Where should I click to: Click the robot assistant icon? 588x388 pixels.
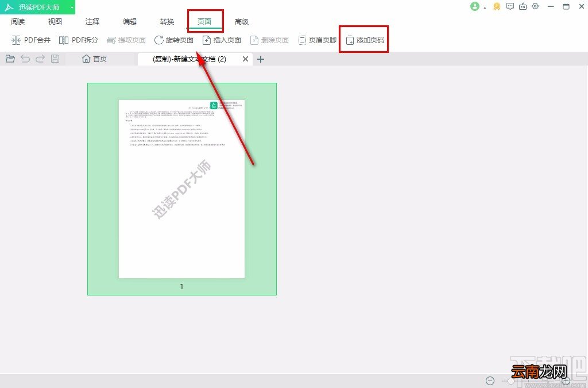523,6
